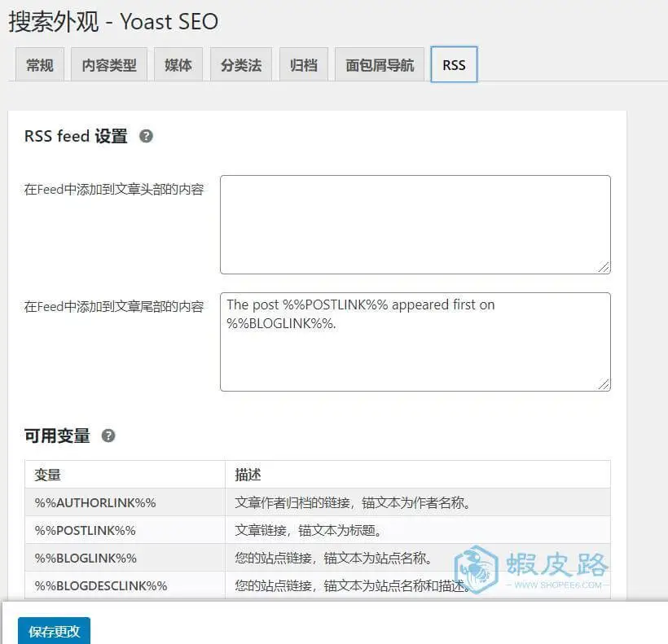Click the 在Feed中添加到文章头部的内容 label

click(x=114, y=190)
